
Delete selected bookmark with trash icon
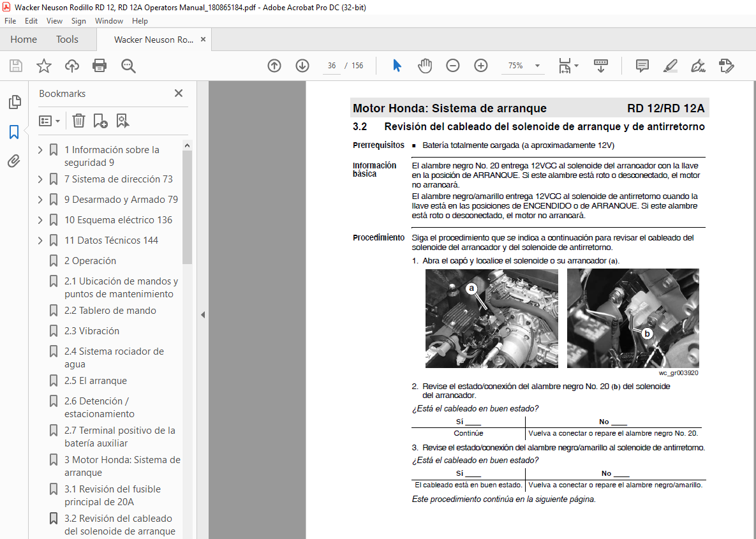[78, 121]
